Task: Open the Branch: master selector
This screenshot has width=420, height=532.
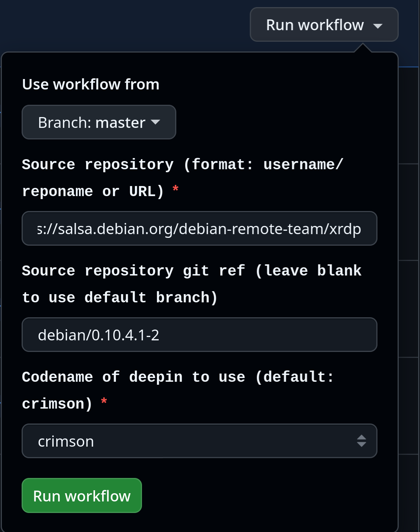Action: 99,122
